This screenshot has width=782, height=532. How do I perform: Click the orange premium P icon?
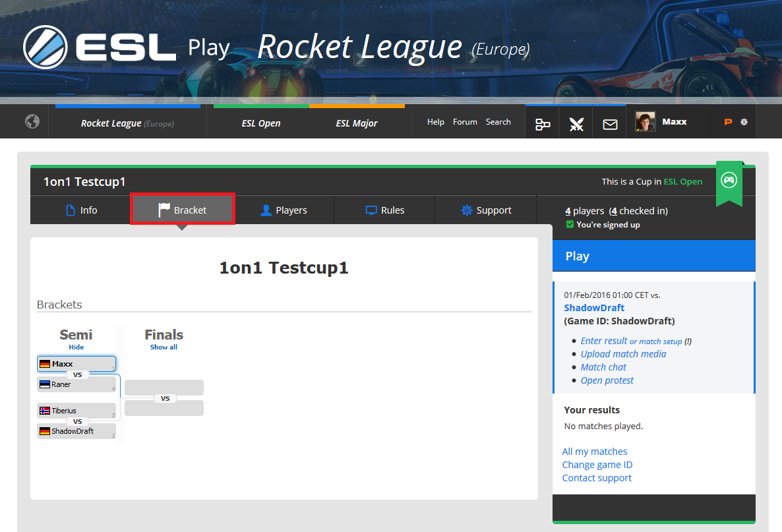[728, 122]
